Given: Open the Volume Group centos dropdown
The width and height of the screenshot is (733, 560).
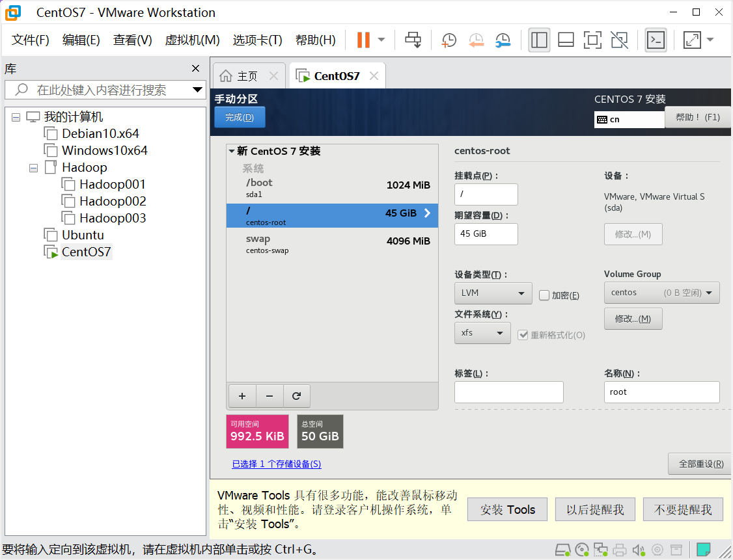Looking at the screenshot, I should click(x=661, y=293).
